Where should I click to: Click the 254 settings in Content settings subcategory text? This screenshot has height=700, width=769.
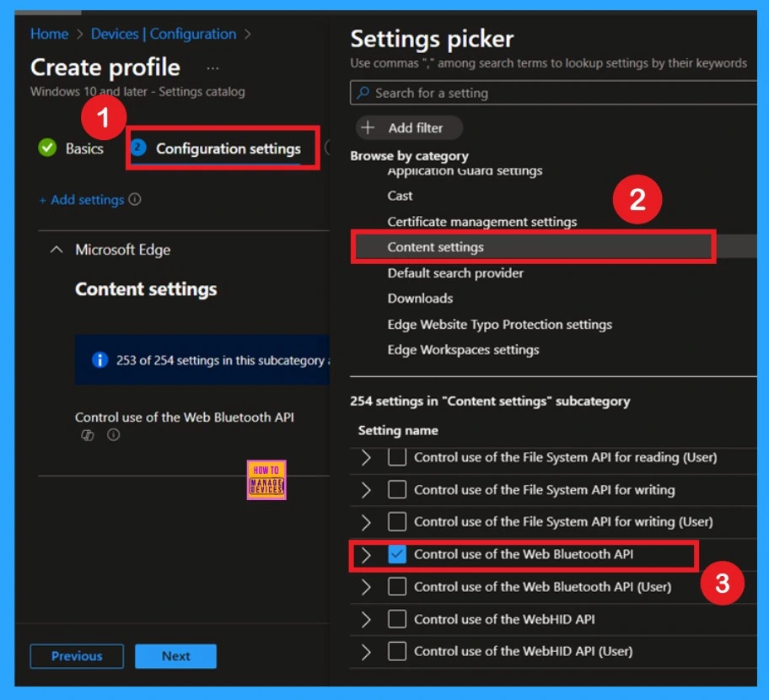coord(489,401)
